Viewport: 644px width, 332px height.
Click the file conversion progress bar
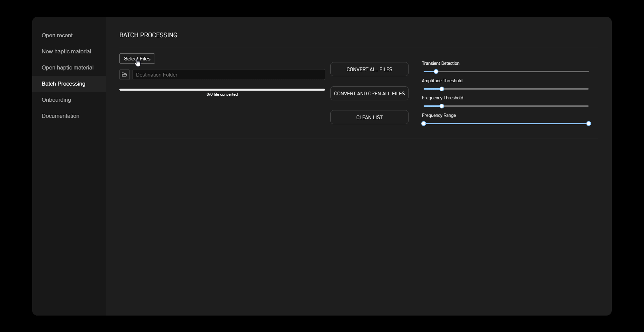point(222,90)
